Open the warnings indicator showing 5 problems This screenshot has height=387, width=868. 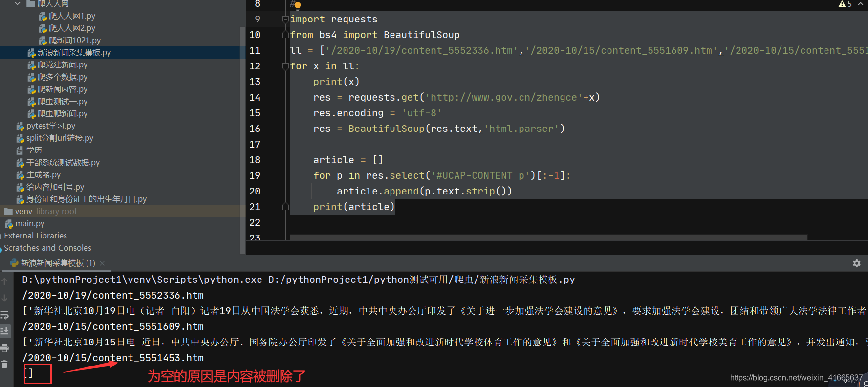coord(845,4)
